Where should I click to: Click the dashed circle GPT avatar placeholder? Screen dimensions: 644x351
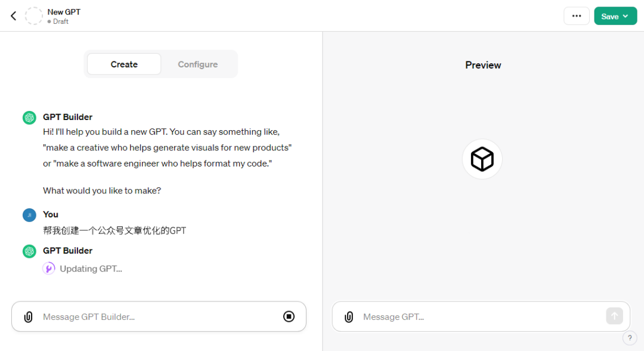(34, 16)
